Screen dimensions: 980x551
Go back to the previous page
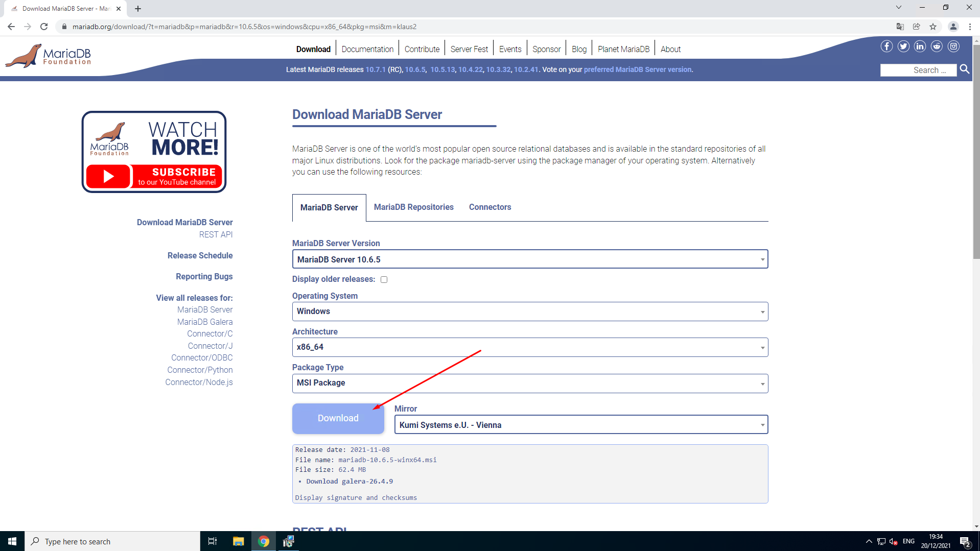[11, 27]
